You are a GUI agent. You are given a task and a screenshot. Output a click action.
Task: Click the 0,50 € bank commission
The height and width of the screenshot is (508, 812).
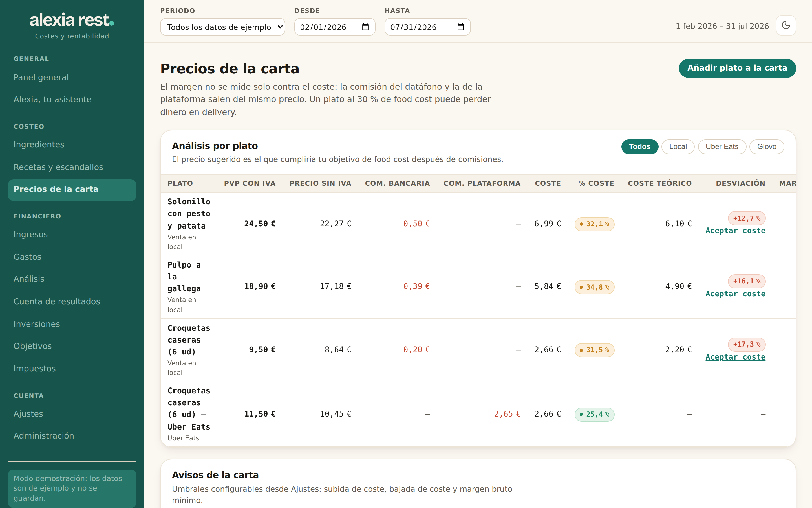(416, 224)
